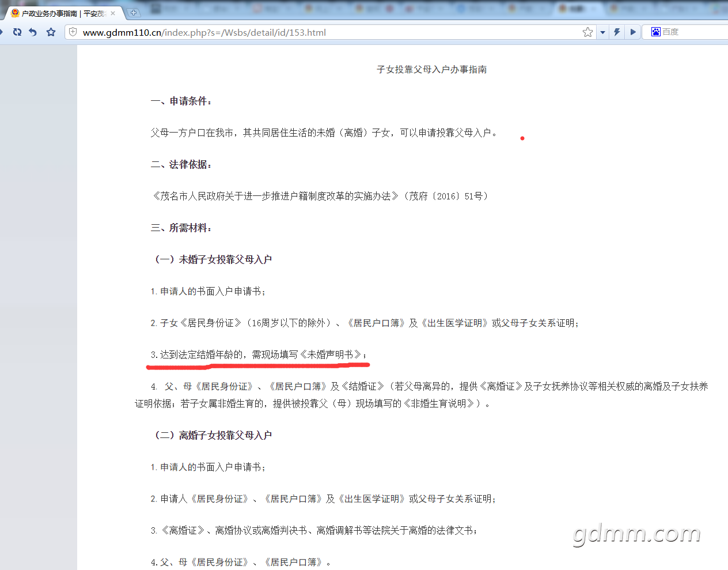
Task: Click item 2 mentioning 16周岁以下的除外
Action: click(x=365, y=323)
